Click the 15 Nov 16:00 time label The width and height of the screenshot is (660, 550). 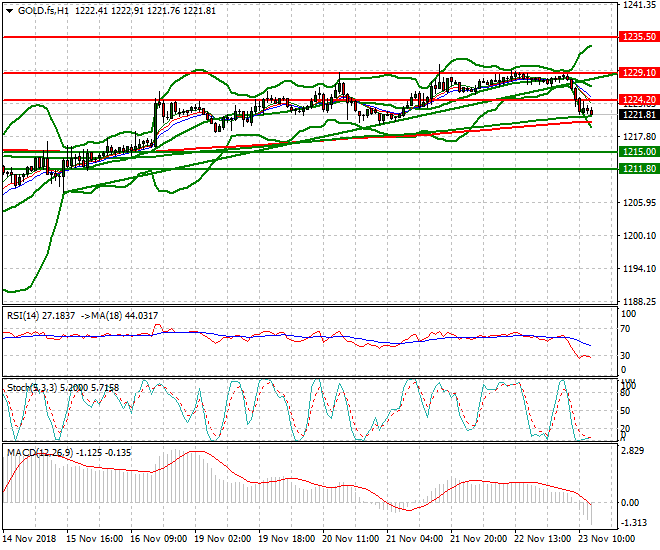(x=95, y=539)
